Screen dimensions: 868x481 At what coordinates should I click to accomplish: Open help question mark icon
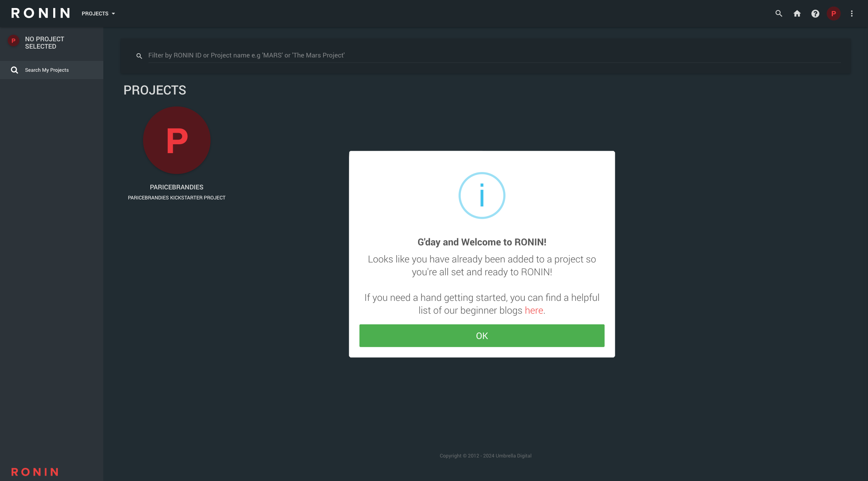[x=815, y=14]
